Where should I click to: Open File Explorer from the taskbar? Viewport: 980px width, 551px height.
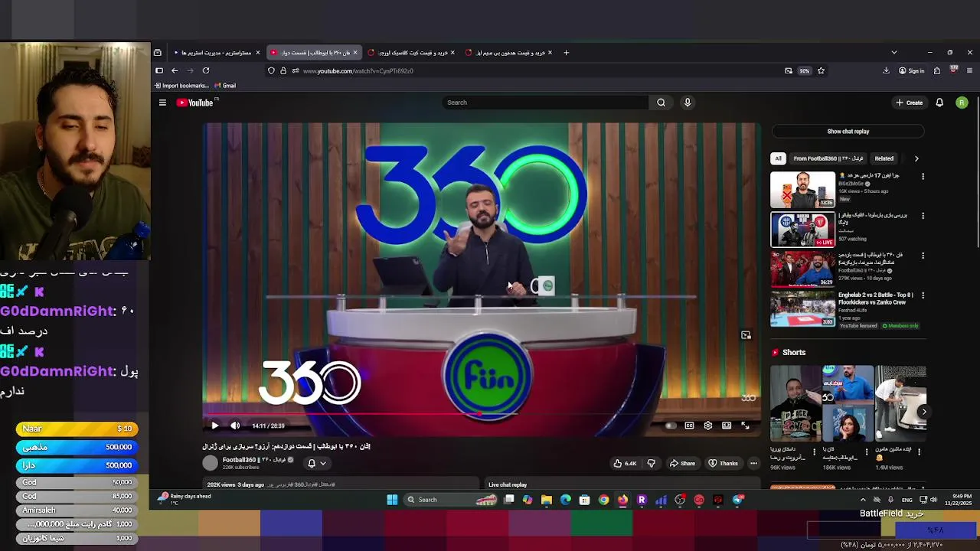[x=547, y=500]
